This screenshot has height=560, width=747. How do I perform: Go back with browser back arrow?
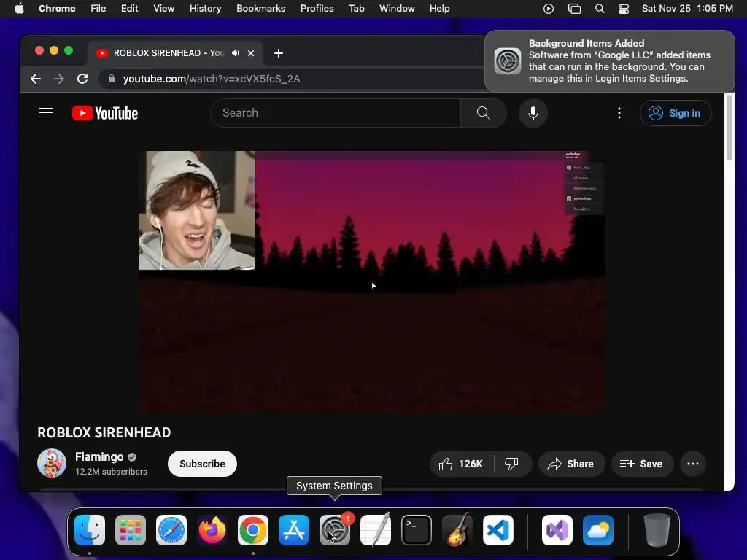point(36,79)
